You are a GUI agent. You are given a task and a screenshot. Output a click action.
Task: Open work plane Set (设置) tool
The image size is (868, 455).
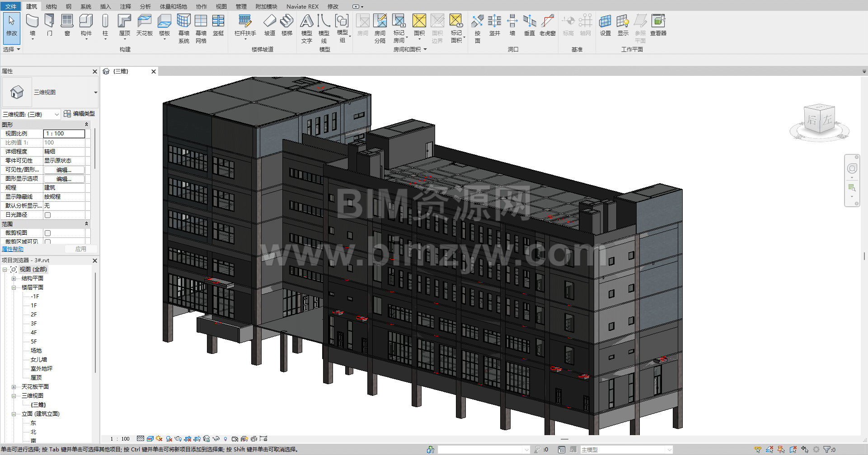click(x=605, y=25)
